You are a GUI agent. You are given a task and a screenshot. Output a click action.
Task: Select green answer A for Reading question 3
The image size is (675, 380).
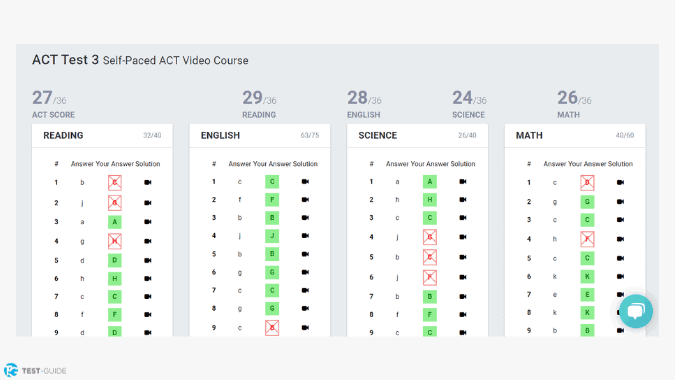(115, 222)
